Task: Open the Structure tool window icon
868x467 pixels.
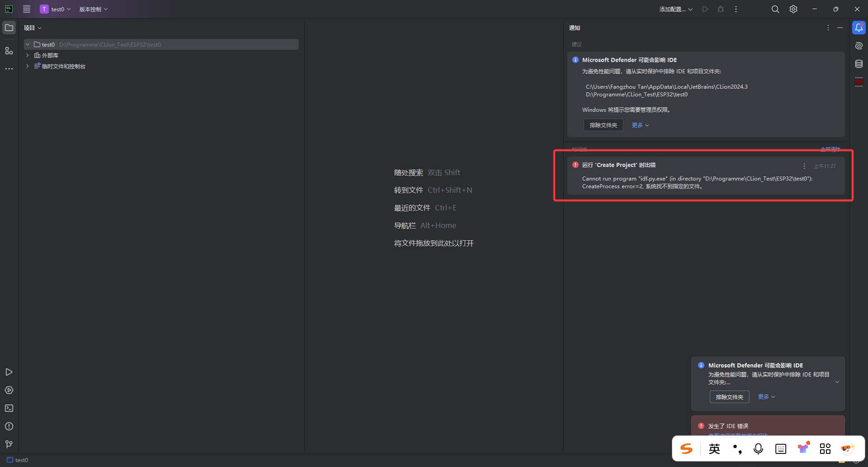Action: pyautogui.click(x=9, y=51)
